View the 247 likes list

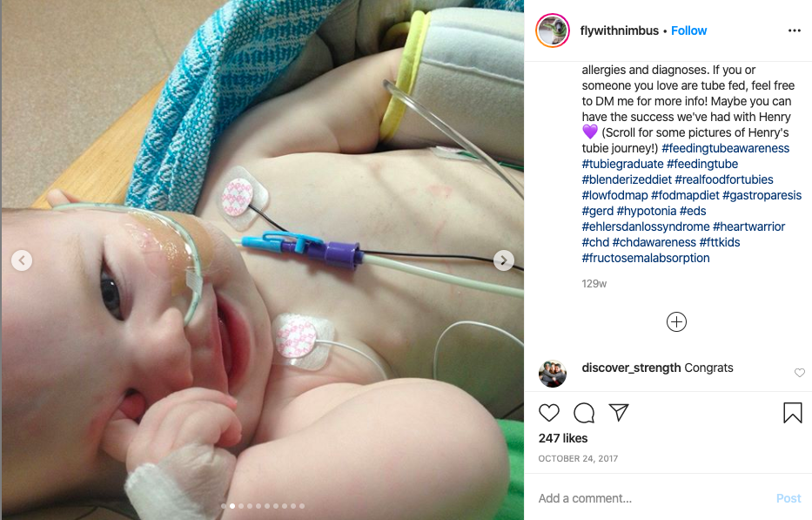point(563,438)
